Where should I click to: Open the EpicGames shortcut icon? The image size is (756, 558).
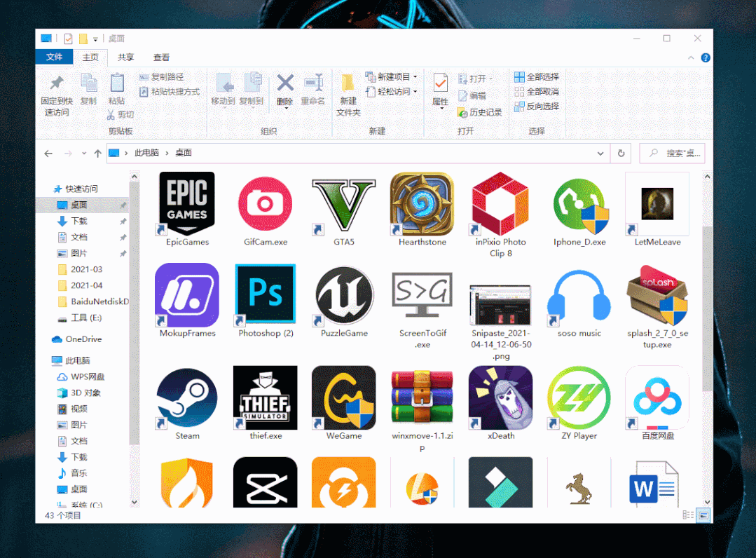tap(187, 203)
